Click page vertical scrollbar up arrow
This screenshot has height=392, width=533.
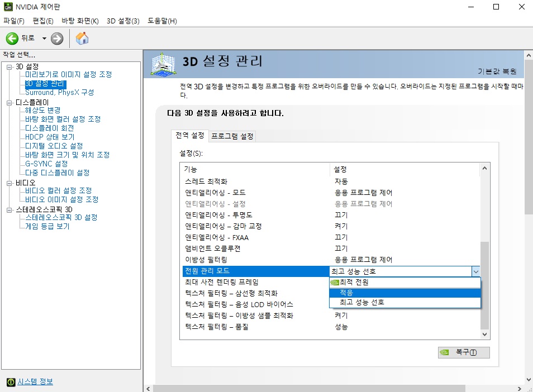[x=529, y=55]
